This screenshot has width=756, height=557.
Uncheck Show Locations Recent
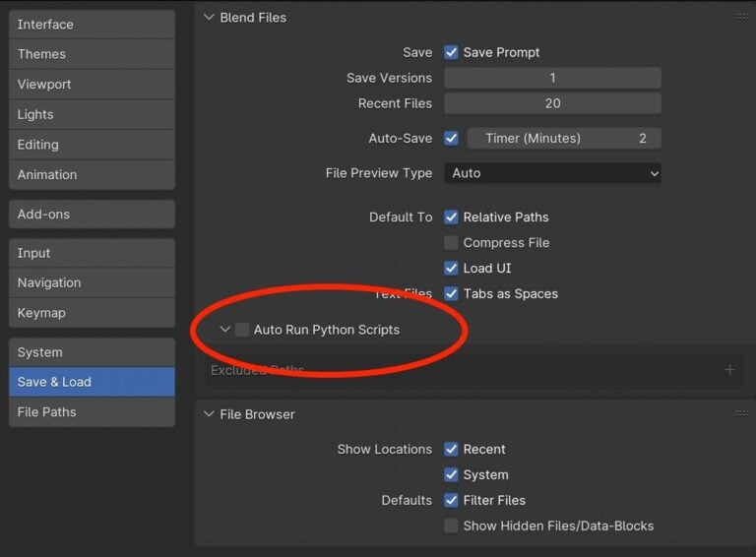click(451, 449)
